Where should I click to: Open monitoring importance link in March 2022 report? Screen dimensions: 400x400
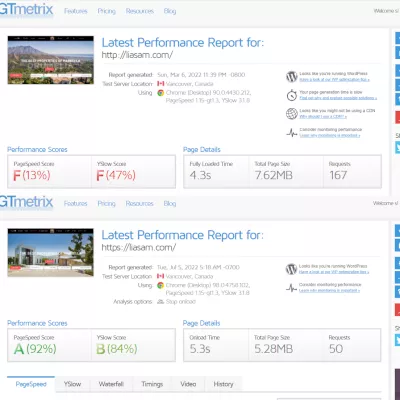pyautogui.click(x=330, y=135)
